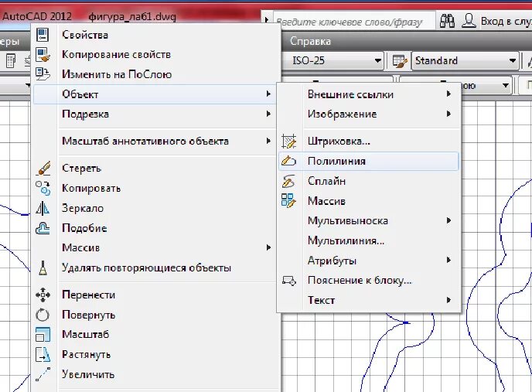Click the Stretch icon beside Растянуть
Image resolution: width=532 pixels, height=392 pixels.
(x=43, y=354)
